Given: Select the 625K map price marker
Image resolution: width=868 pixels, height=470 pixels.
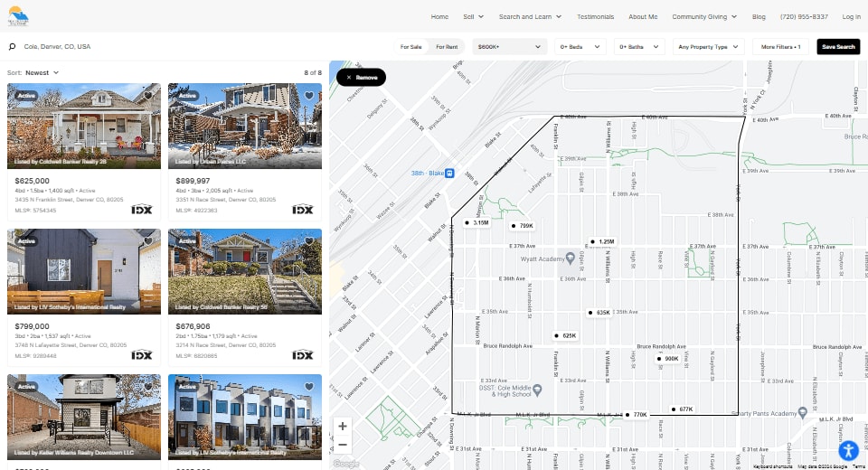Looking at the screenshot, I should pyautogui.click(x=566, y=336).
